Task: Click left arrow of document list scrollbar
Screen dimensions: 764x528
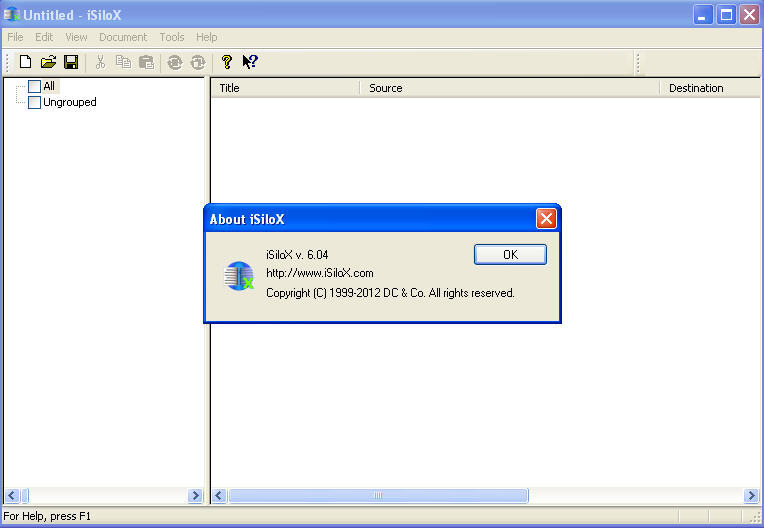Action: click(x=219, y=496)
